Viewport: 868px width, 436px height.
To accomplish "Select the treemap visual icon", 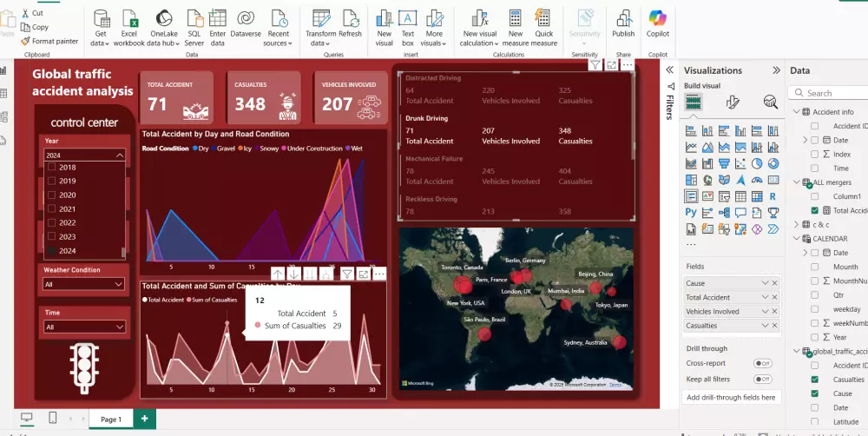I will point(691,180).
